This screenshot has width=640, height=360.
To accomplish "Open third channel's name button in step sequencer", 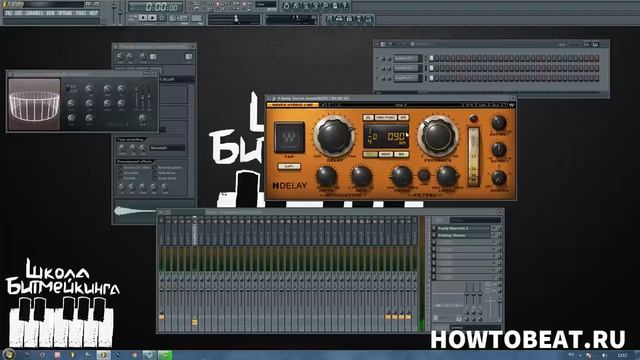I will [407, 78].
